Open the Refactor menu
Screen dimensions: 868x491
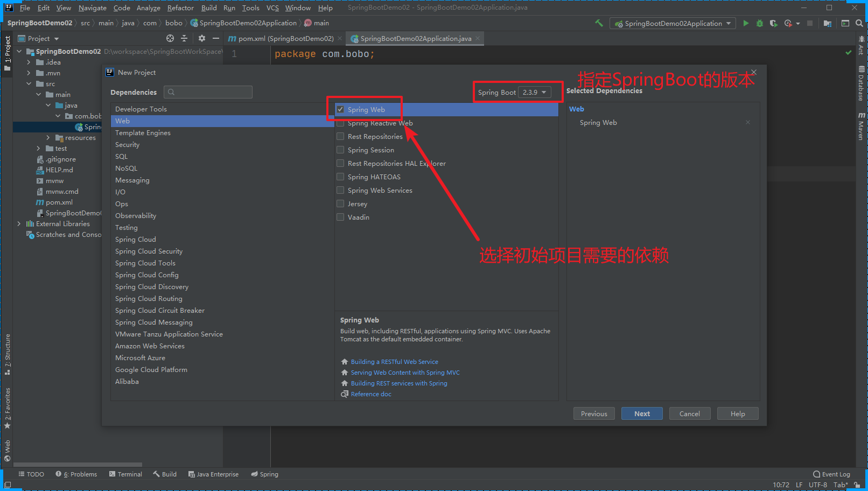[180, 8]
